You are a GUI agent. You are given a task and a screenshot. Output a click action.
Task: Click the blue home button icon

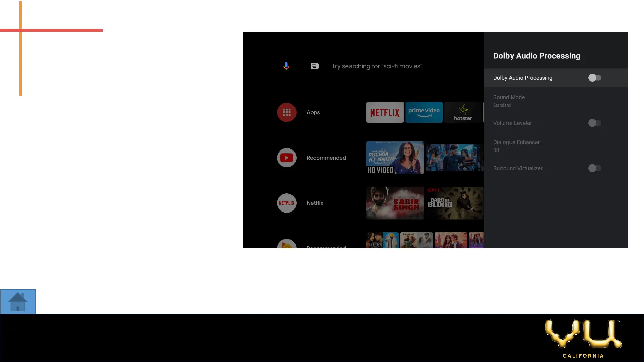click(x=18, y=301)
